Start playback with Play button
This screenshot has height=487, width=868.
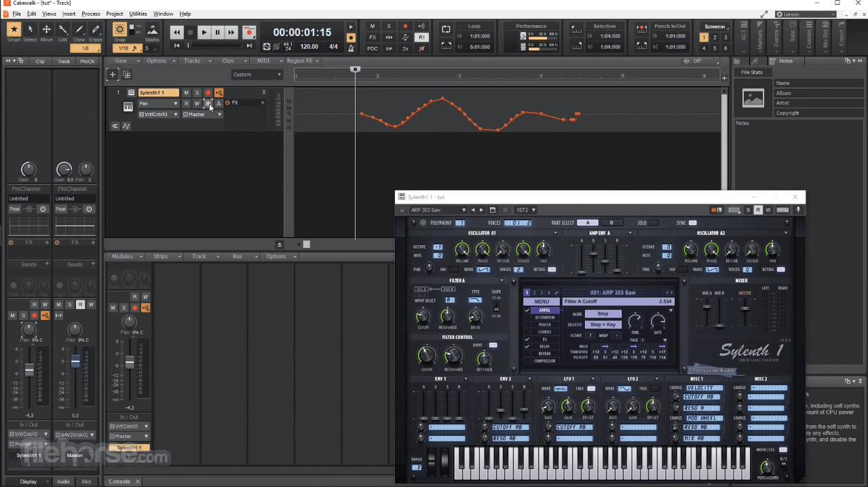204,32
